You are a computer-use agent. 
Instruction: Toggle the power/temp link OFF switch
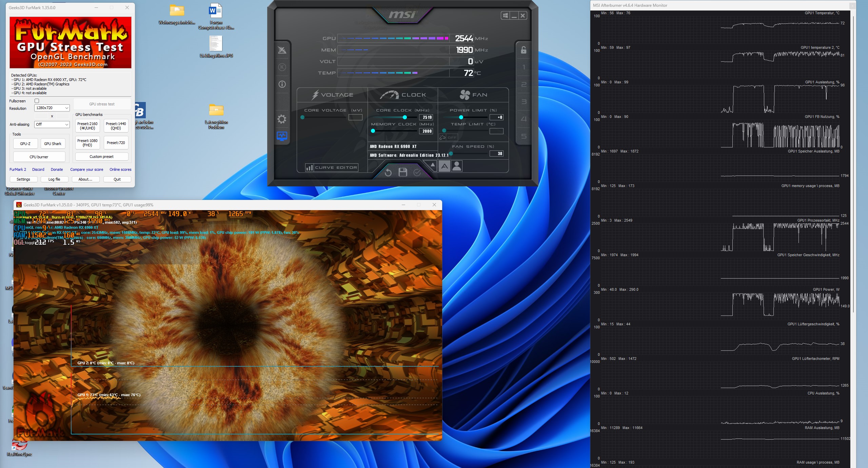[x=448, y=137]
